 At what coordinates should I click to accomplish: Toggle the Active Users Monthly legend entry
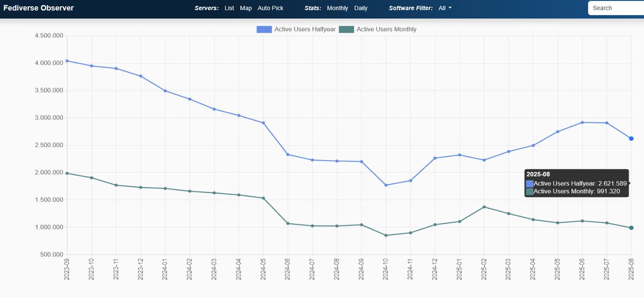(378, 29)
